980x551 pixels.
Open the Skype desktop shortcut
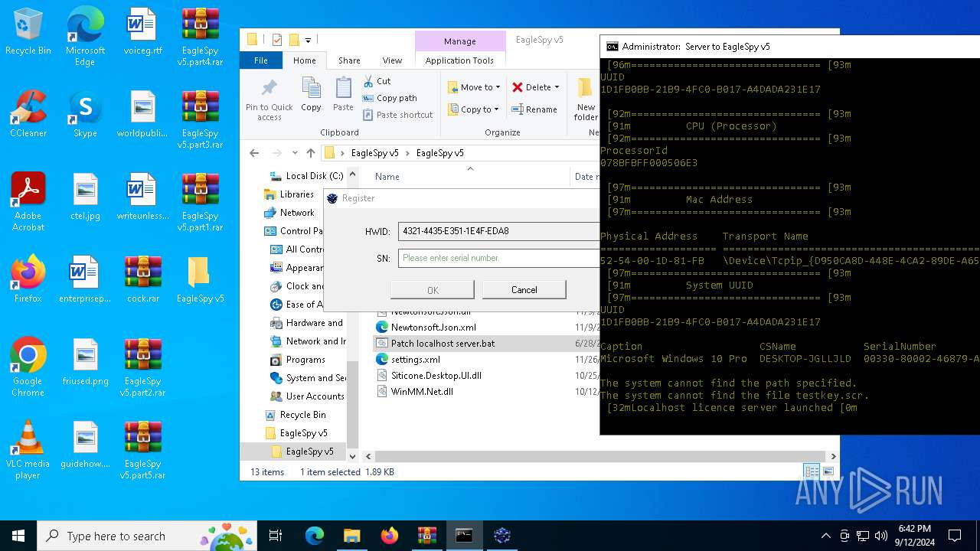(85, 114)
